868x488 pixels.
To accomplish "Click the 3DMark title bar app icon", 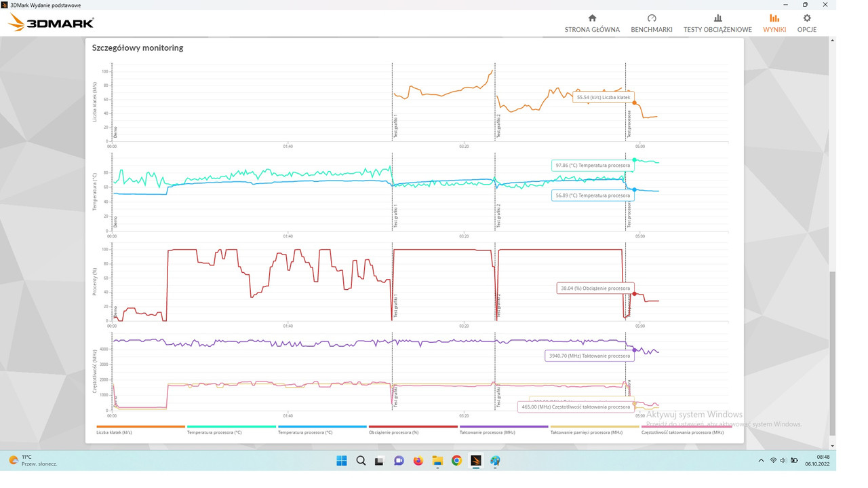I will coord(5,5).
